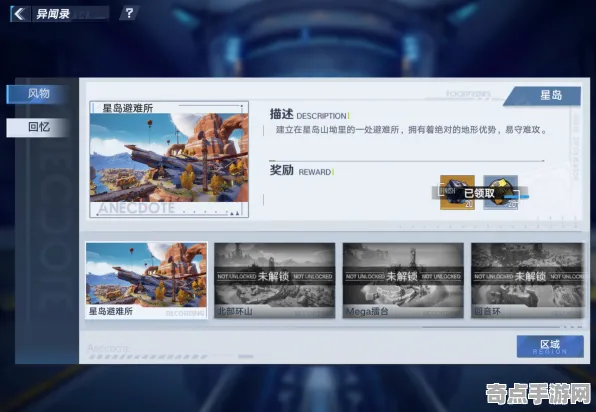
Task: Select the locked Mega擂台 card
Action: click(403, 280)
